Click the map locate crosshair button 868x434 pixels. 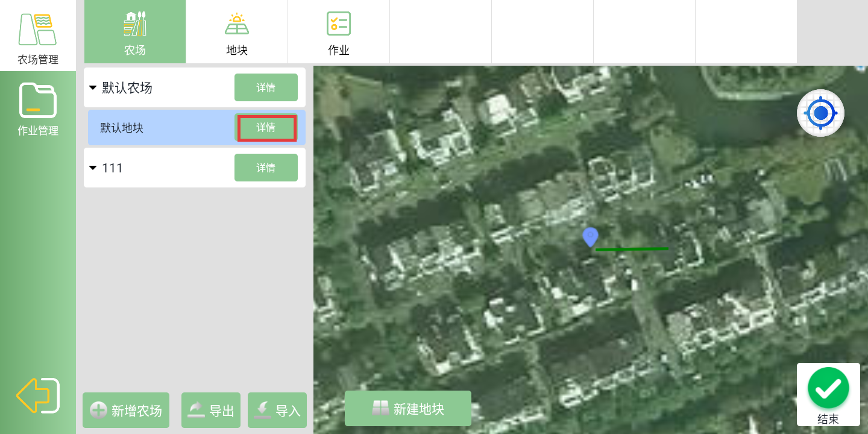820,113
